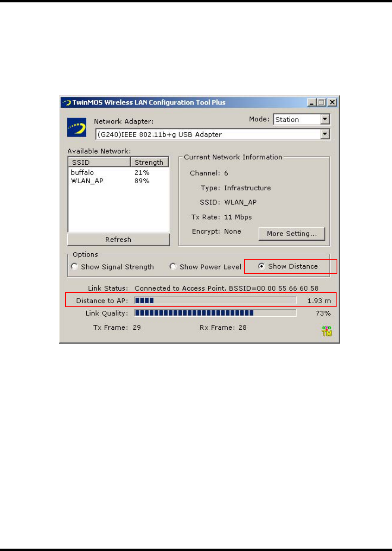Viewport: 392px width, 551px height.
Task: Click the 89% strength value for WLAN_AP
Action: click(142, 181)
